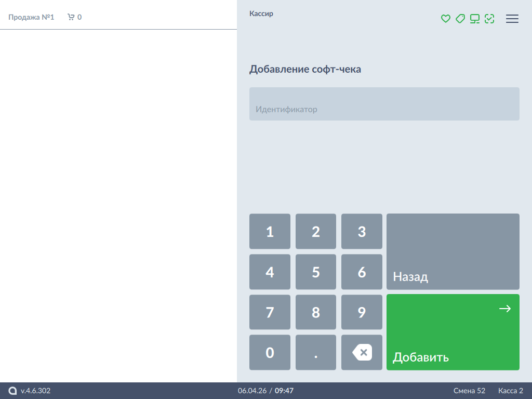Click the green monitor status icon
Viewport: 532px width, 399px height.
point(474,19)
